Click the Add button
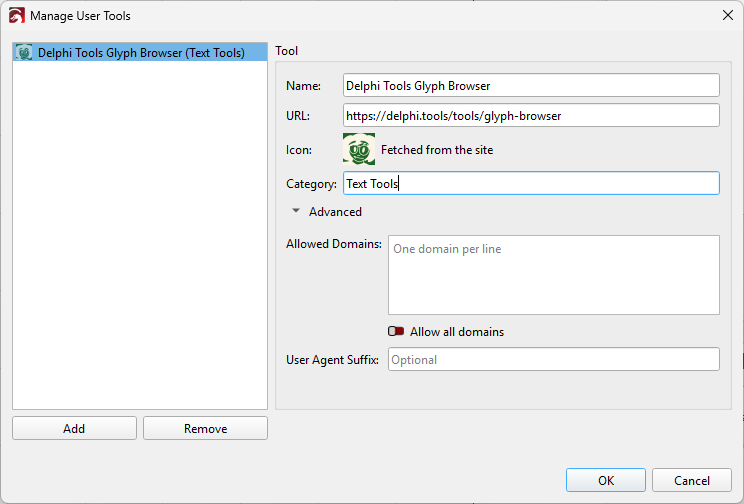This screenshot has height=504, width=744. point(74,428)
